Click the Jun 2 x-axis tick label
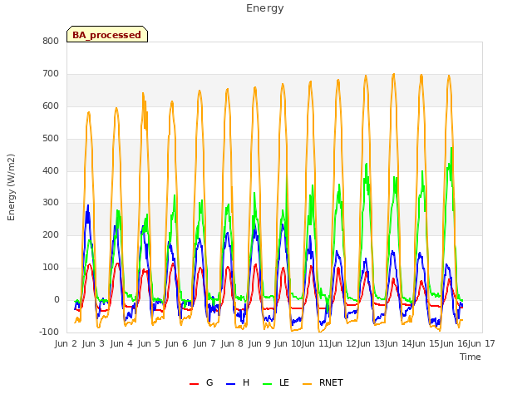 tap(66, 343)
